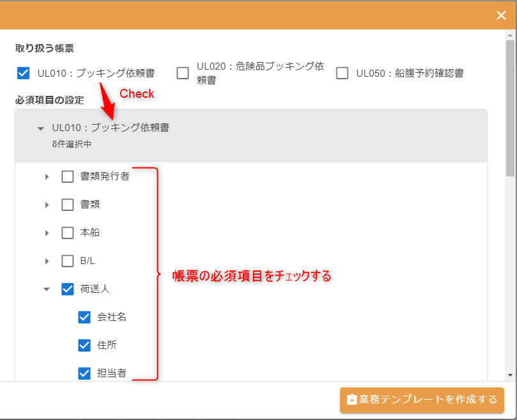Expand the 書類 tree node arrow
The width and height of the screenshot is (517, 420).
click(x=47, y=205)
